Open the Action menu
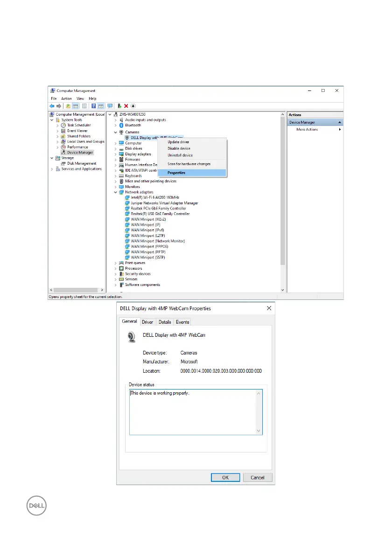 [x=66, y=98]
